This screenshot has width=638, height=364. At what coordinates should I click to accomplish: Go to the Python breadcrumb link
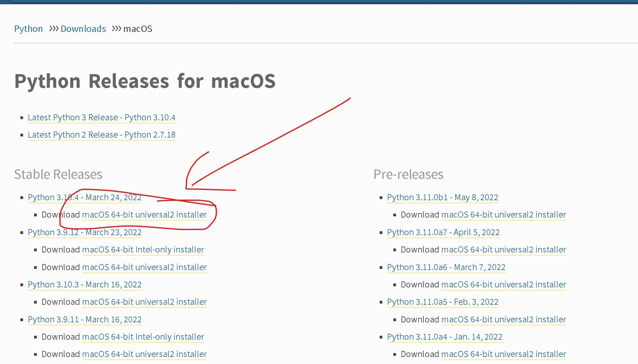28,29
